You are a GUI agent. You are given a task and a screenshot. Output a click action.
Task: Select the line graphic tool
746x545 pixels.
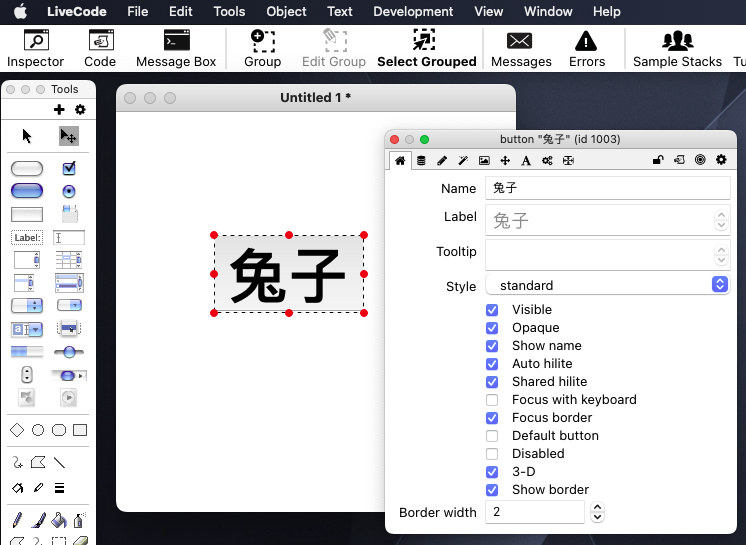59,462
